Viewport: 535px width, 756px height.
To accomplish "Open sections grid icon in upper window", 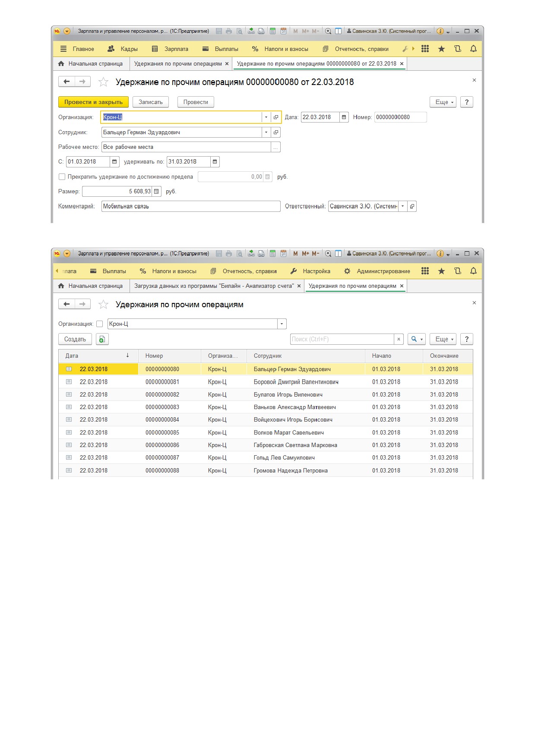I will (425, 49).
